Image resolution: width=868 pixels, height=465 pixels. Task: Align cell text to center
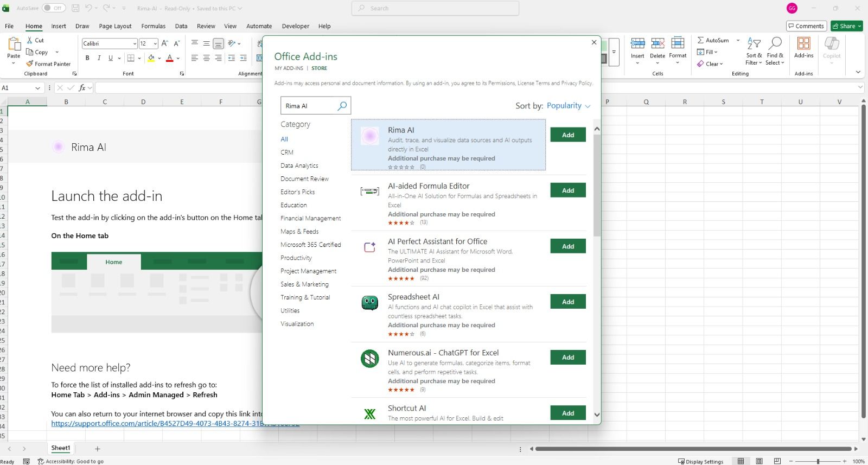(x=206, y=58)
